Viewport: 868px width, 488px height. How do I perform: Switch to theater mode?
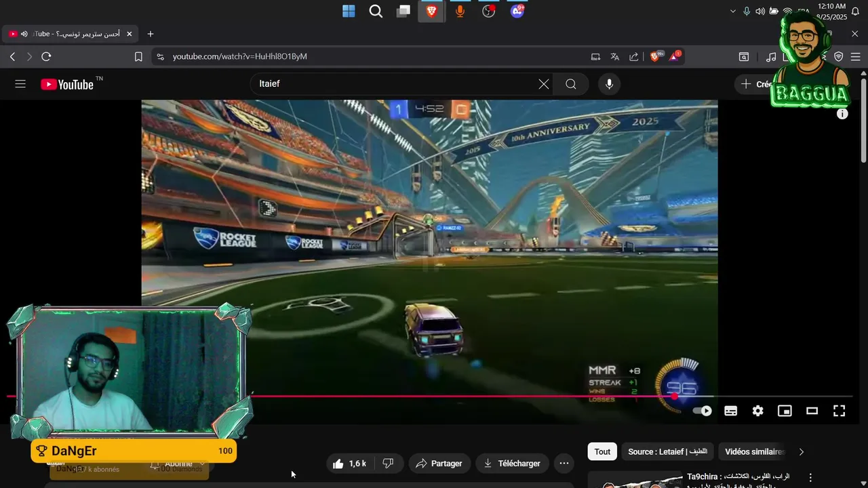click(x=812, y=411)
